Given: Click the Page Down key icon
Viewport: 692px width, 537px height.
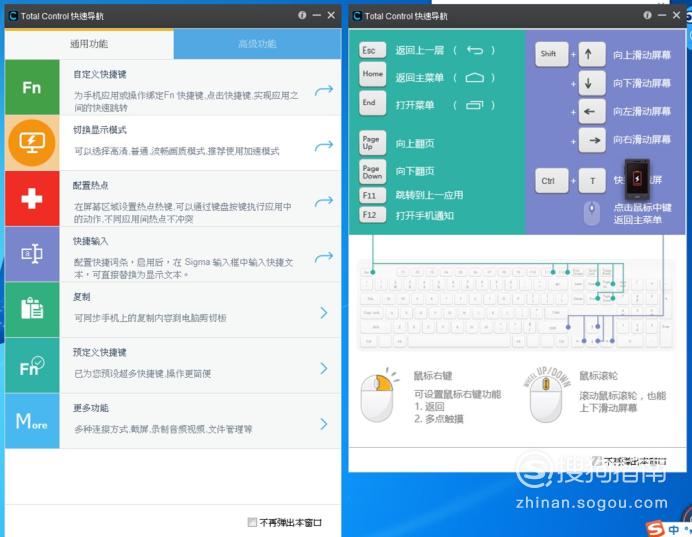Looking at the screenshot, I should coord(372,172).
